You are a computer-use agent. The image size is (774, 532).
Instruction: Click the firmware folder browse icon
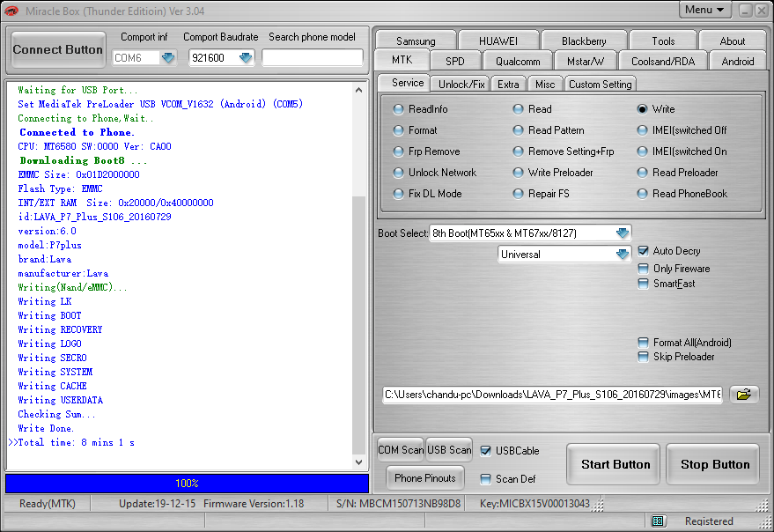tap(744, 395)
